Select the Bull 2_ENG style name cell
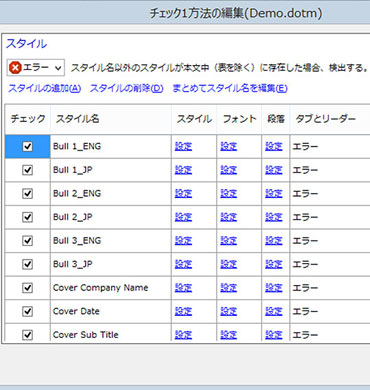The height and width of the screenshot is (390, 370). point(111,194)
